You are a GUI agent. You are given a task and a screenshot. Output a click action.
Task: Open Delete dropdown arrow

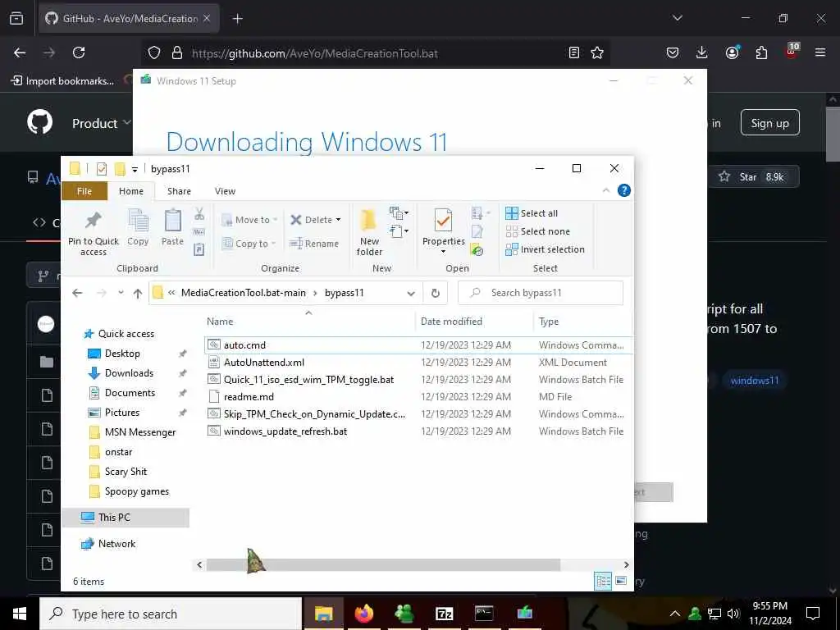pyautogui.click(x=338, y=220)
